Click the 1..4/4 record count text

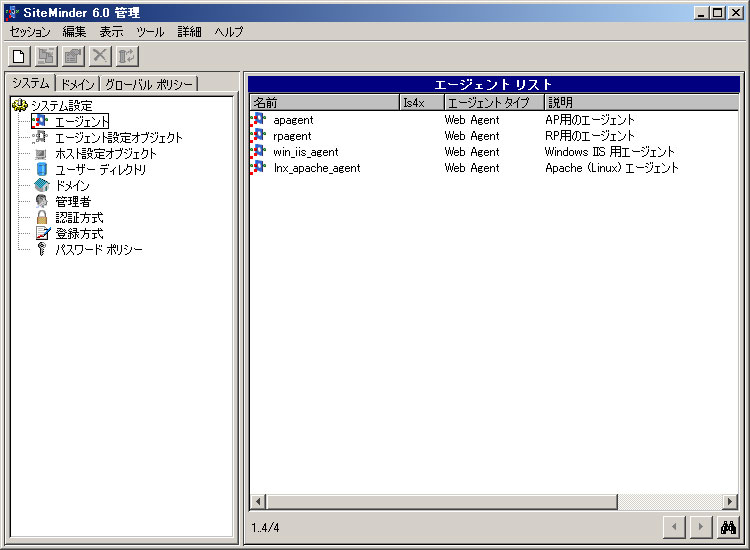pos(265,528)
